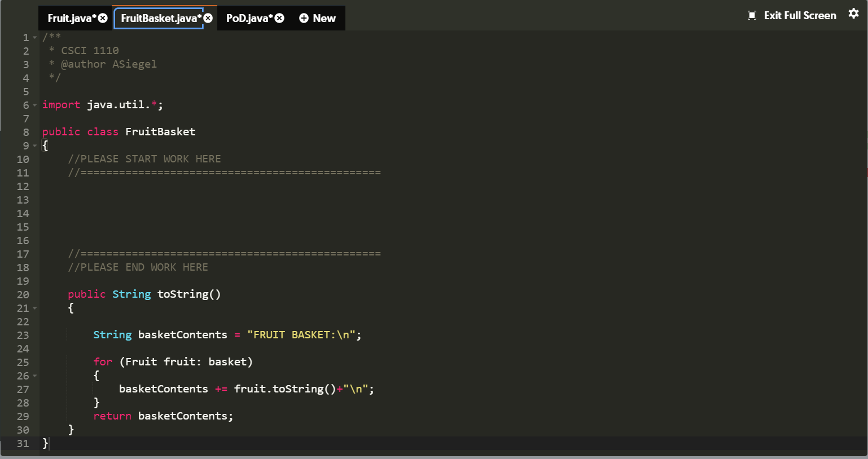This screenshot has width=868, height=459.
Task: Close the PoD.java tab via its X icon
Action: (x=279, y=17)
